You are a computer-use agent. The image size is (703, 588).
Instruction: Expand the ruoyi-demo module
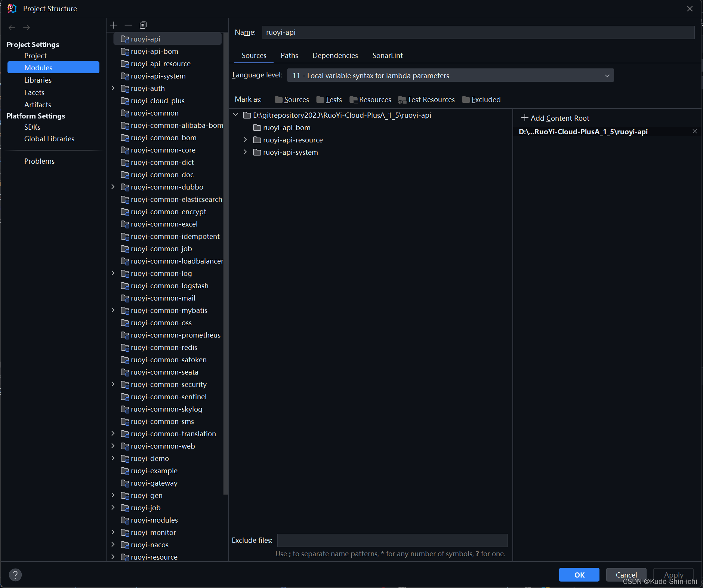click(113, 458)
